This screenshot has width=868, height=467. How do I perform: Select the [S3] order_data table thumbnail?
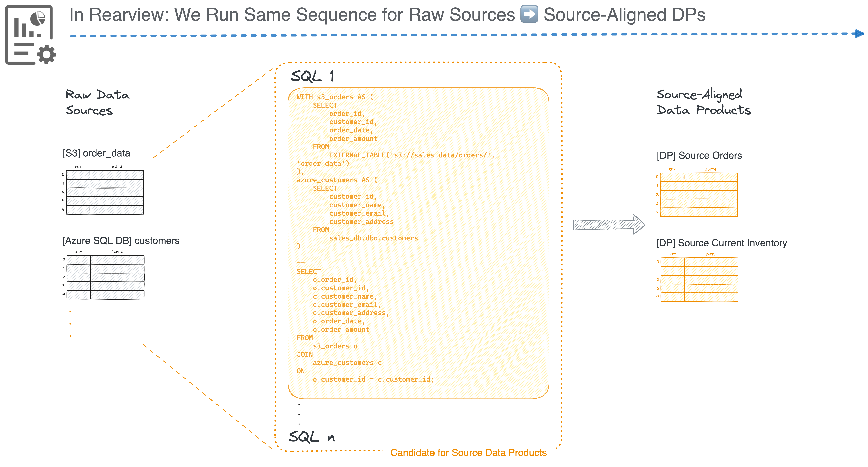103,190
